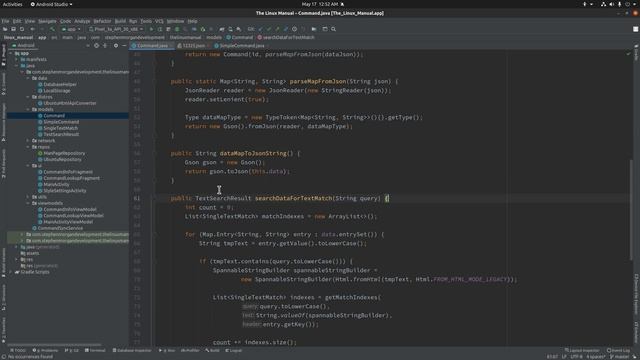Open the Layout Inspector button

tap(582, 350)
